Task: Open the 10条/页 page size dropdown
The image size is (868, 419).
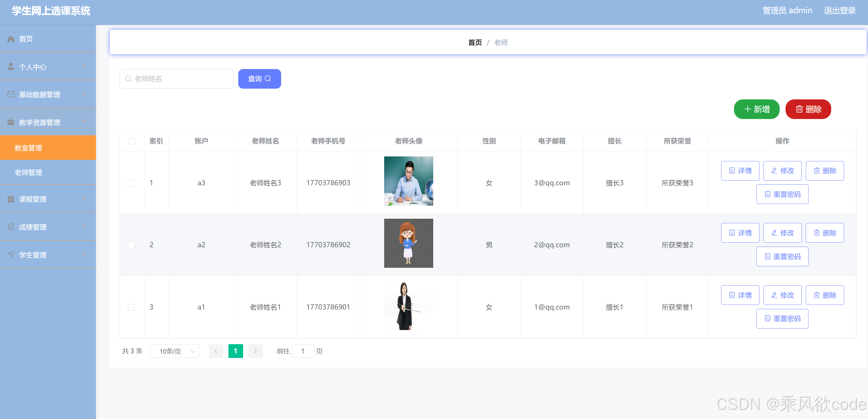Action: pyautogui.click(x=174, y=351)
